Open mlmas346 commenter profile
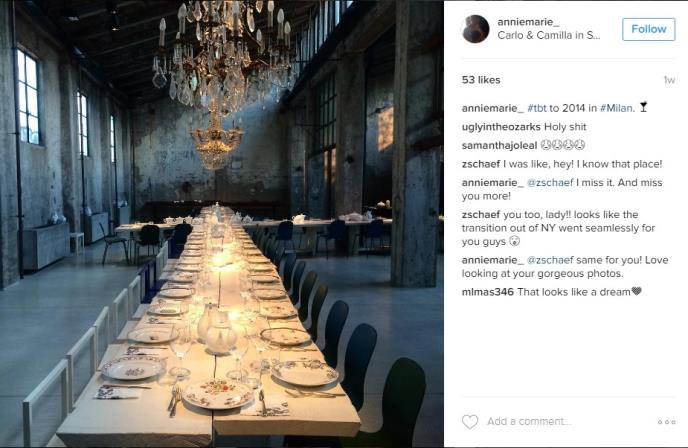This screenshot has width=688, height=448. [489, 292]
